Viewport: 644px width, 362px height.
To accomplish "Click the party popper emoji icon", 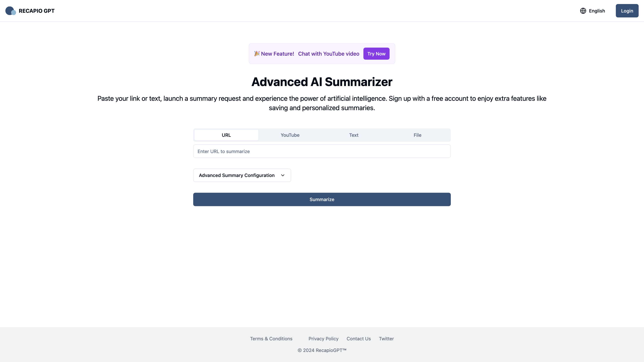I will click(257, 53).
